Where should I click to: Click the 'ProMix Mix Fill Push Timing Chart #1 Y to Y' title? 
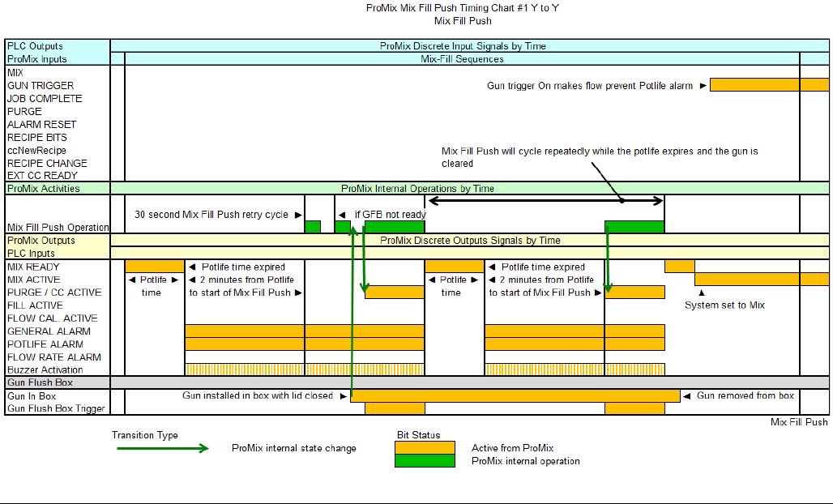(462, 8)
